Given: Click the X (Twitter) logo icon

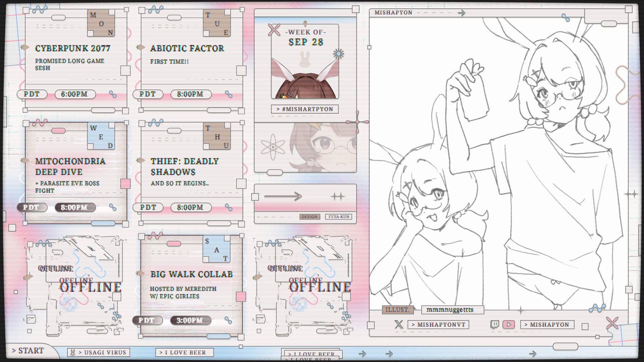Looking at the screenshot, I should [398, 324].
